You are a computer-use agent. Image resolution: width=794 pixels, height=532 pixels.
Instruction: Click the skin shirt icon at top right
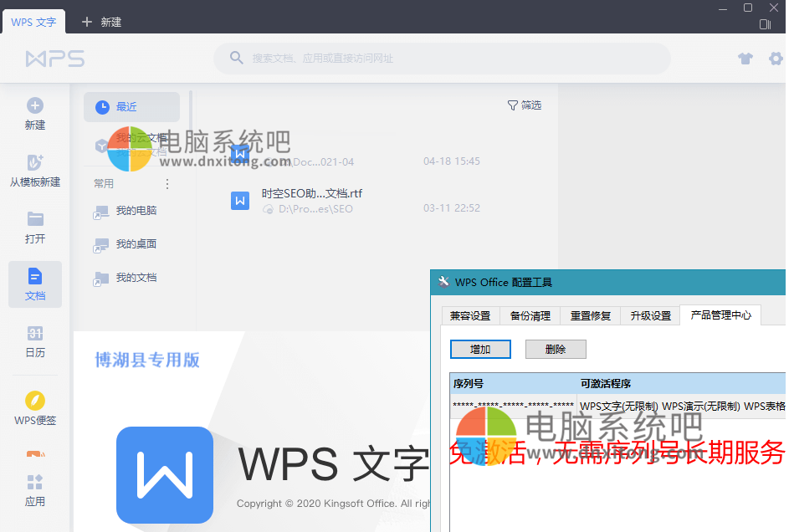point(745,59)
